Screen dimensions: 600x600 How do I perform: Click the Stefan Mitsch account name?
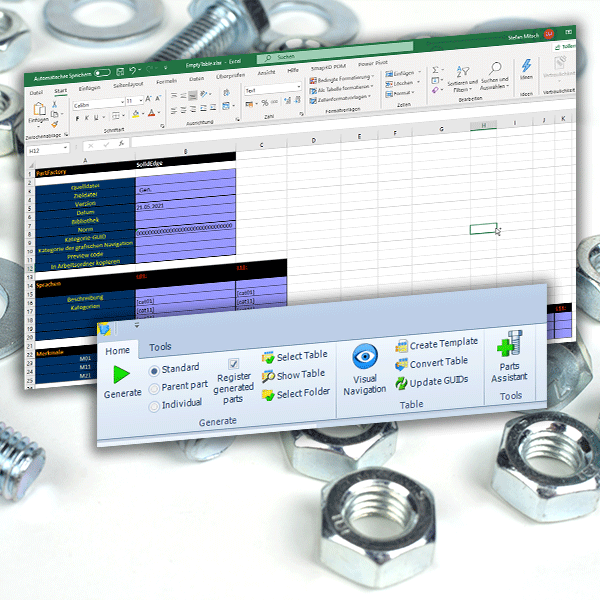pyautogui.click(x=523, y=37)
